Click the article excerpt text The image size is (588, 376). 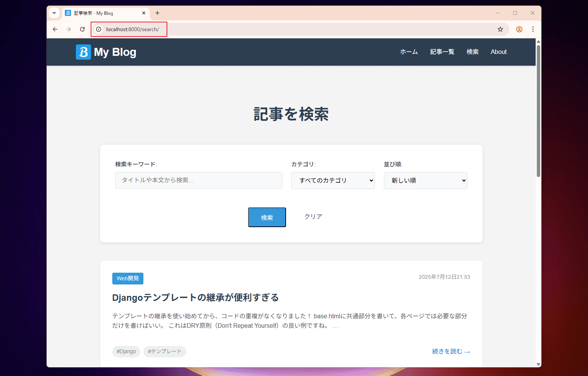tap(290, 321)
